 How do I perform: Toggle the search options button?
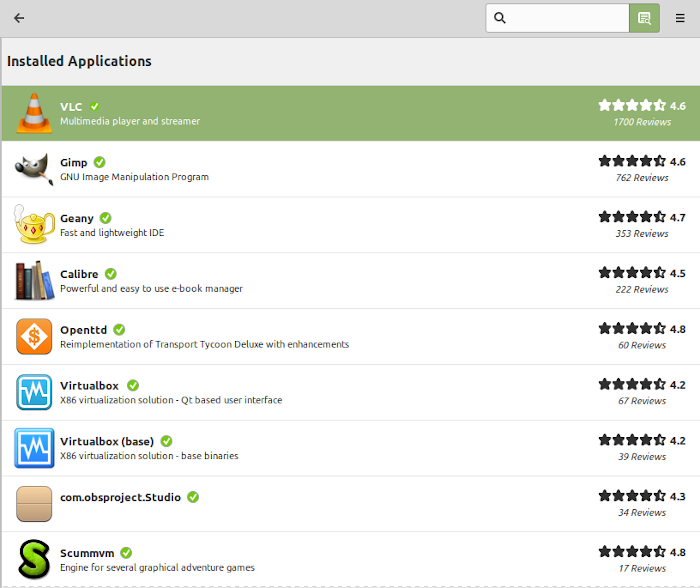644,18
